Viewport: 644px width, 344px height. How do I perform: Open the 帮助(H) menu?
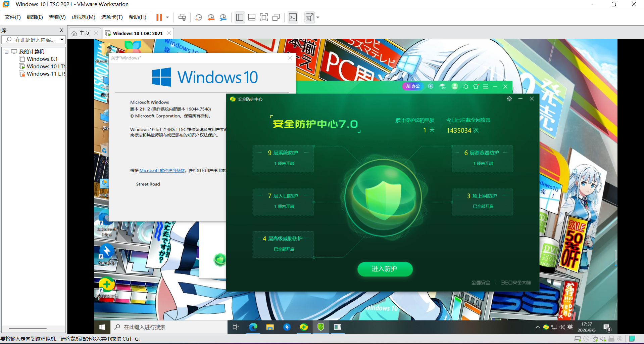click(x=138, y=17)
